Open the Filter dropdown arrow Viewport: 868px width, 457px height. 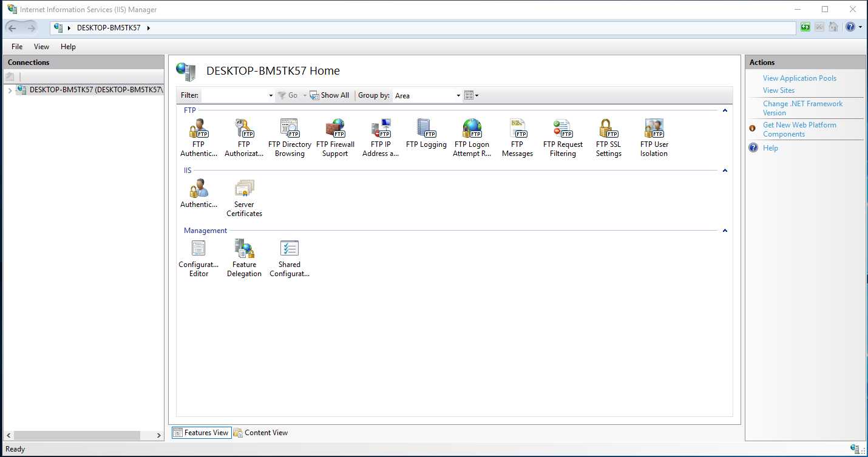(271, 96)
